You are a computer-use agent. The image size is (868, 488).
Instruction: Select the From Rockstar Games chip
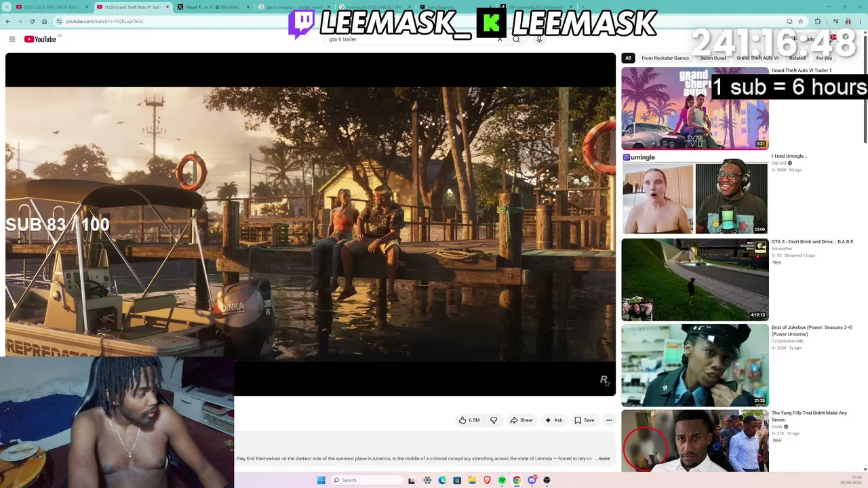(x=665, y=58)
